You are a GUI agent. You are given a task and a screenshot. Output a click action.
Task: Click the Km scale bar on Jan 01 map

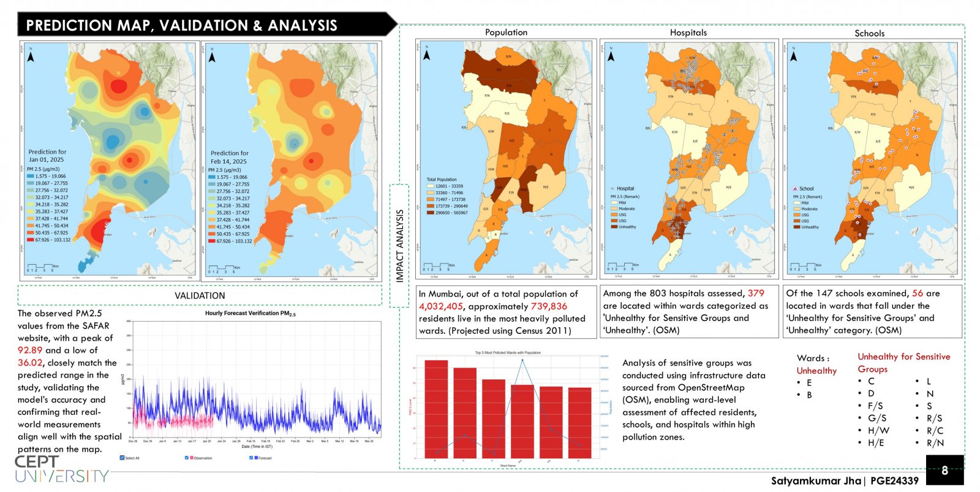point(43,268)
